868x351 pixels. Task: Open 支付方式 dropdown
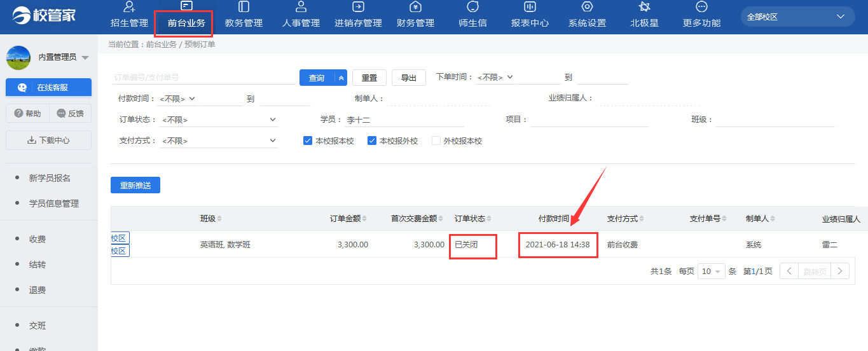[x=219, y=141]
